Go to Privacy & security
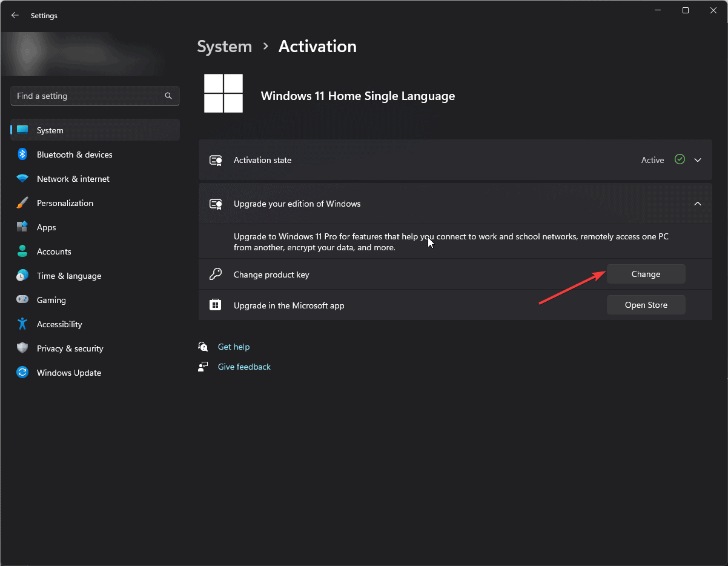Image resolution: width=728 pixels, height=566 pixels. tap(95, 348)
